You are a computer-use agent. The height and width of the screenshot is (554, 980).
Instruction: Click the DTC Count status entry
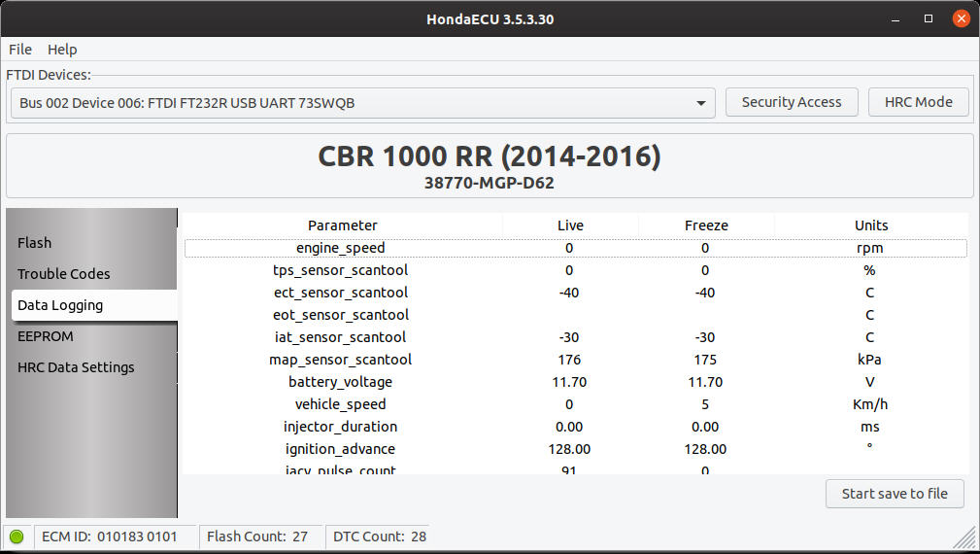click(380, 537)
